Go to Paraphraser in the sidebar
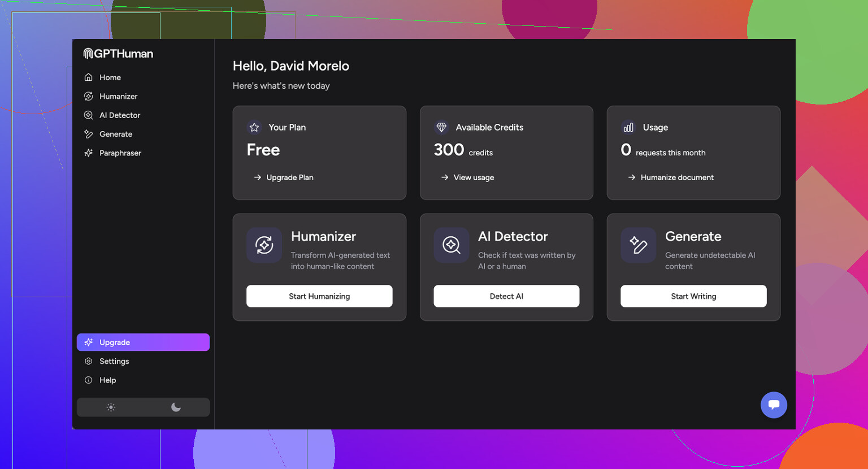This screenshot has width=868, height=469. [x=120, y=153]
